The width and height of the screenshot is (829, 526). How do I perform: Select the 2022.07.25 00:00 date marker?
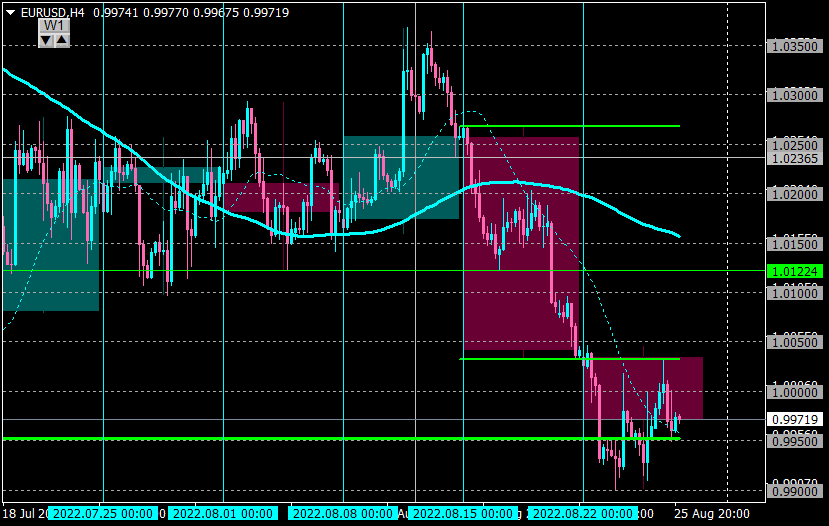point(103,513)
